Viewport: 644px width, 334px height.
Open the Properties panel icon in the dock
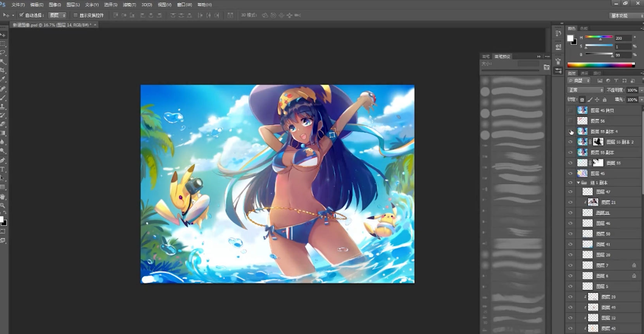click(558, 47)
